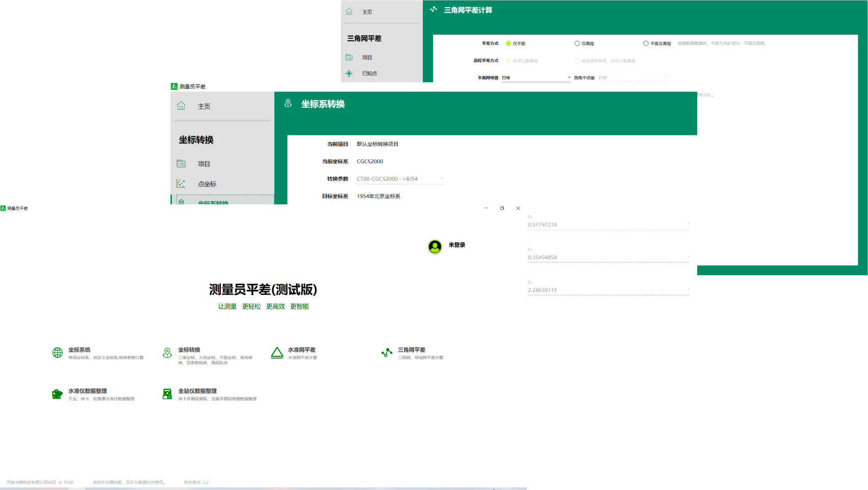Select the 平面及高程 adjustment mode radio
The image size is (868, 490).
tap(646, 43)
